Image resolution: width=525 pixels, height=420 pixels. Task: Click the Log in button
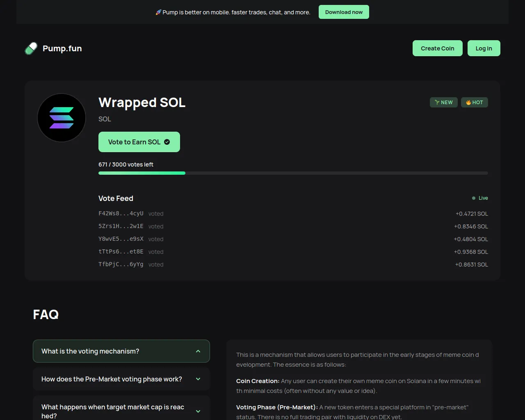pyautogui.click(x=484, y=48)
